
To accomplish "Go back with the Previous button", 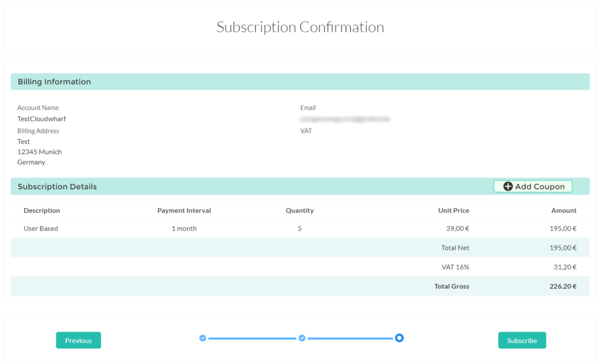I will (x=78, y=341).
